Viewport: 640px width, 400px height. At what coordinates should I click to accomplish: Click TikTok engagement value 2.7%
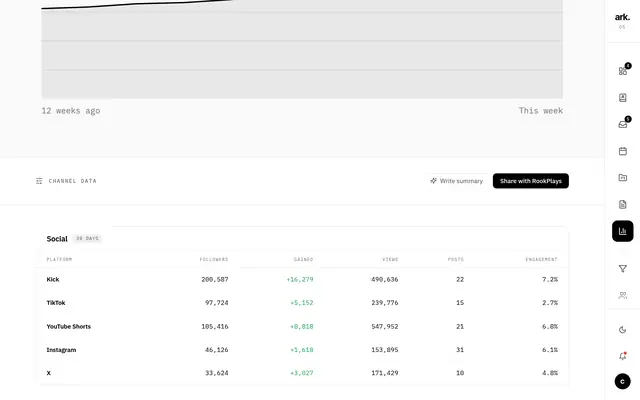pyautogui.click(x=550, y=303)
